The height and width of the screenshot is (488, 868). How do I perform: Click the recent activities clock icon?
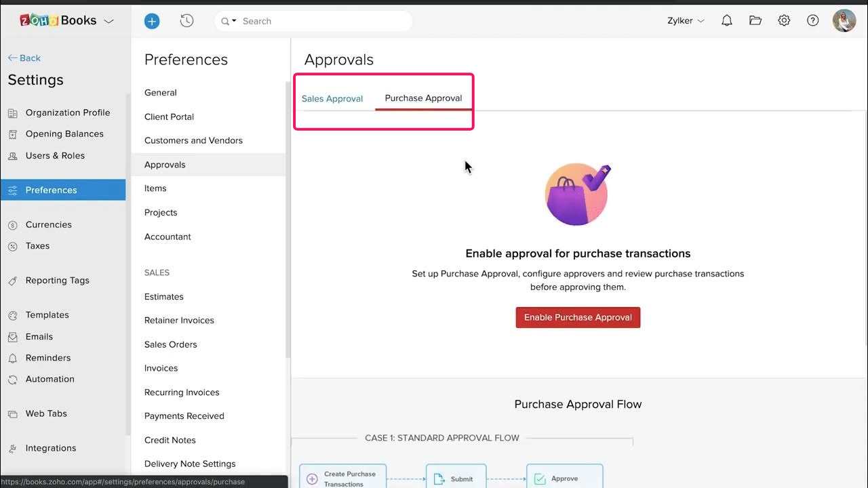click(186, 20)
